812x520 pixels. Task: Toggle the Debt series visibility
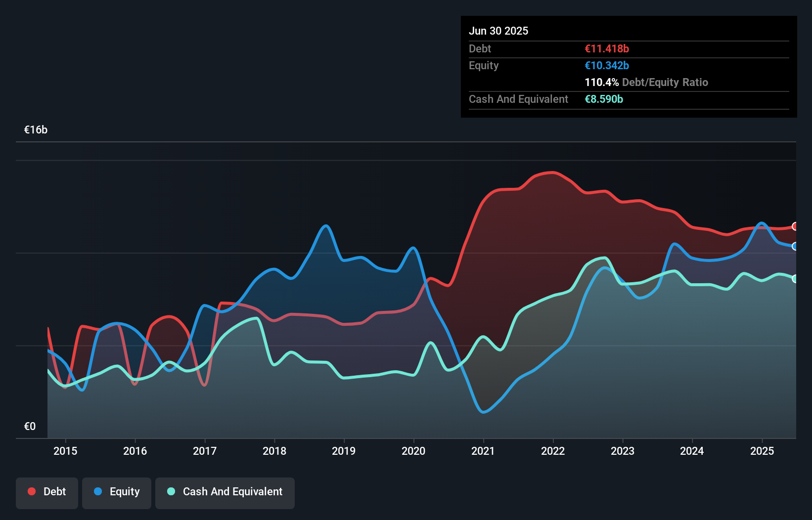(x=47, y=492)
